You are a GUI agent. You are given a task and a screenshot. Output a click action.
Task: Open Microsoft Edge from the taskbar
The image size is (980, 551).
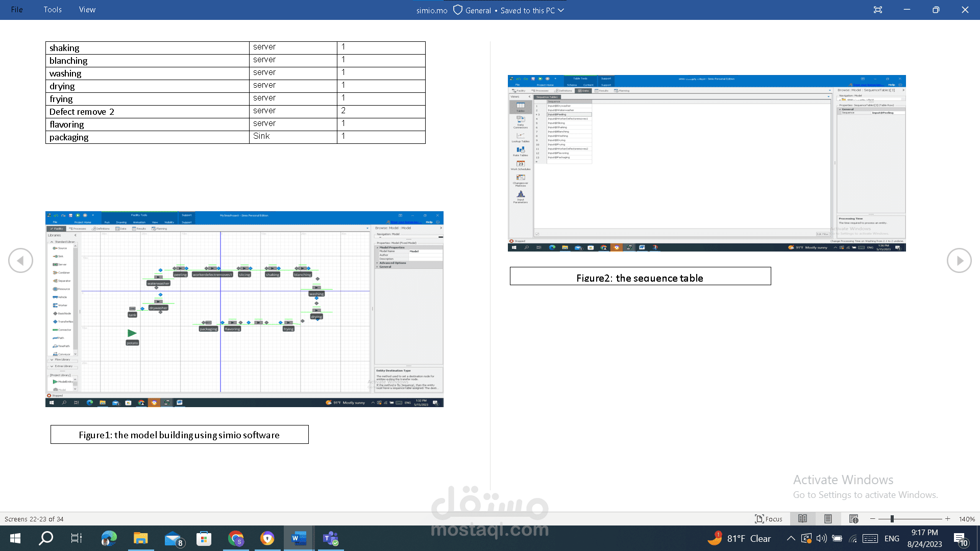[109, 538]
